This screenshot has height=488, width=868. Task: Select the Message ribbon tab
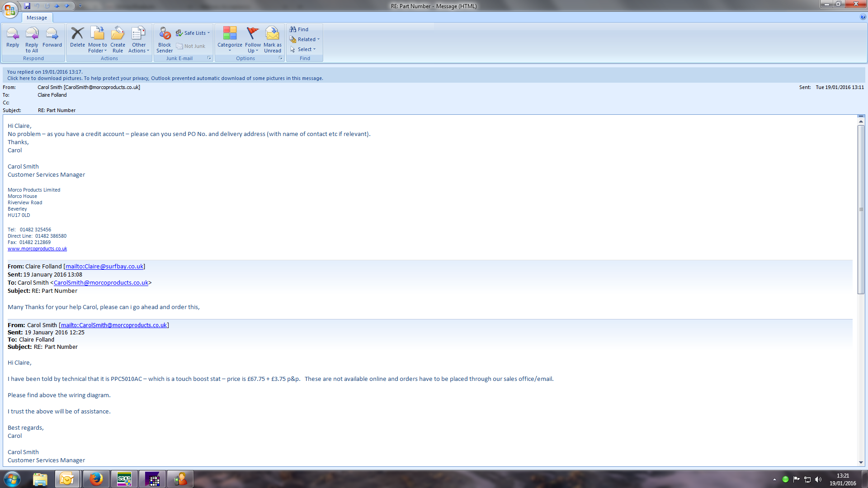(37, 18)
